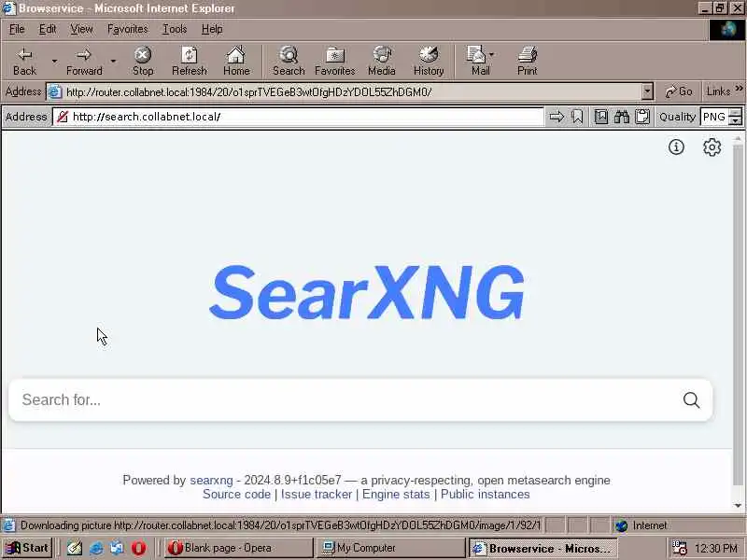Expand the Forward history dropdown arrow
Screen dimensions: 747x560
[x=113, y=61]
